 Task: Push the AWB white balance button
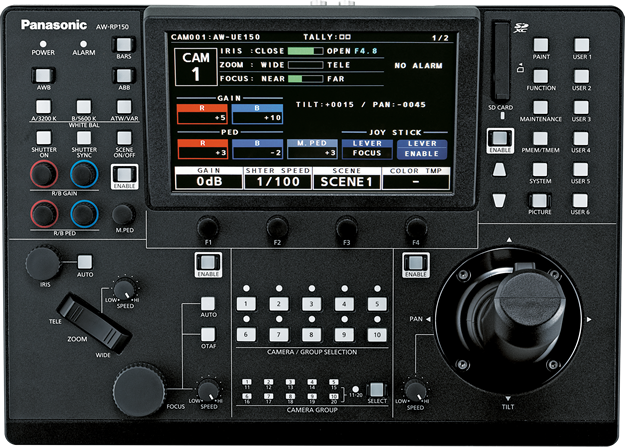(x=43, y=75)
